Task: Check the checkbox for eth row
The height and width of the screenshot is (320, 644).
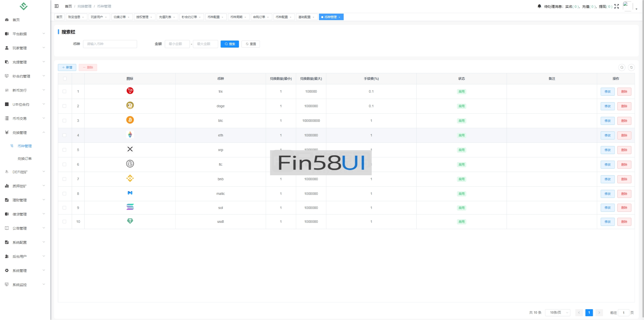Action: click(64, 135)
